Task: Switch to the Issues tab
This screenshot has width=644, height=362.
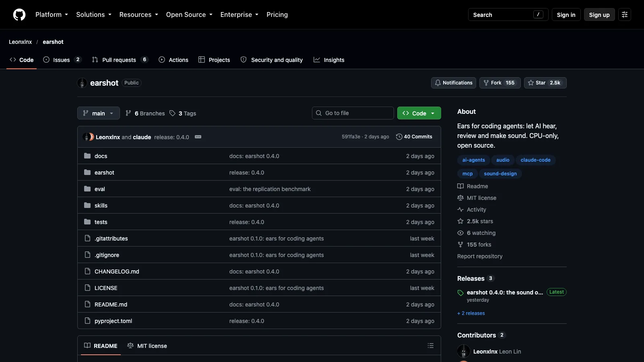Action: click(62, 60)
